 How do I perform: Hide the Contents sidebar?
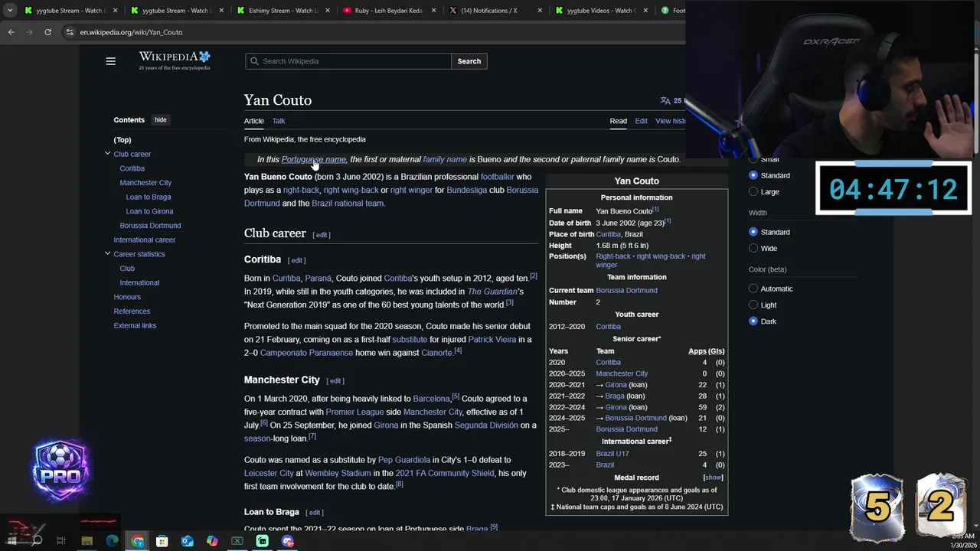[160, 120]
